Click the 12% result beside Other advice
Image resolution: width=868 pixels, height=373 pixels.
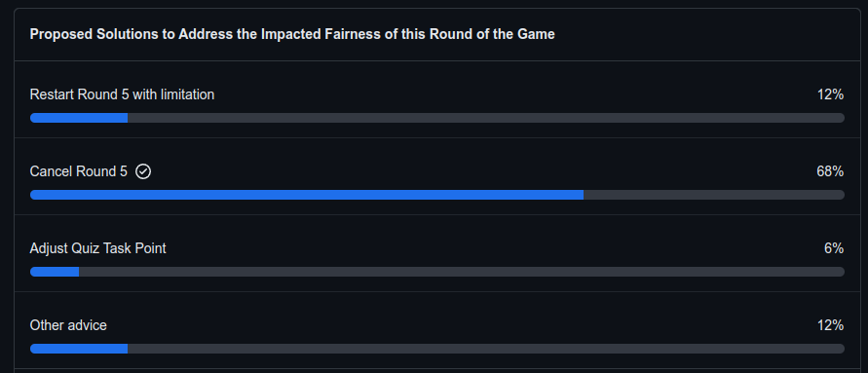coord(830,325)
